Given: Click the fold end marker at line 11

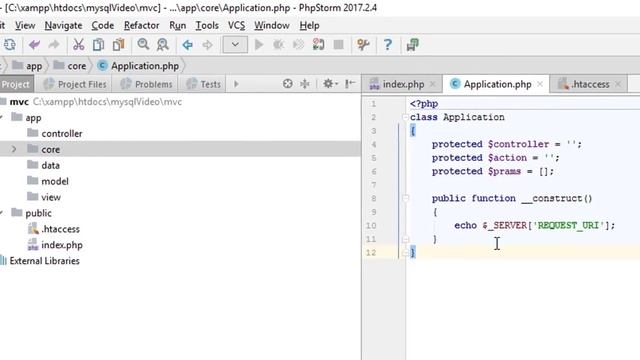Looking at the screenshot, I should [x=405, y=239].
